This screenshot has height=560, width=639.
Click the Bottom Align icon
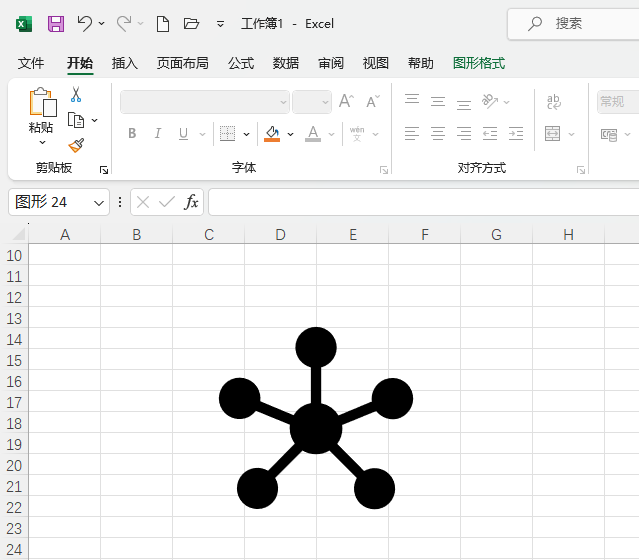(464, 104)
